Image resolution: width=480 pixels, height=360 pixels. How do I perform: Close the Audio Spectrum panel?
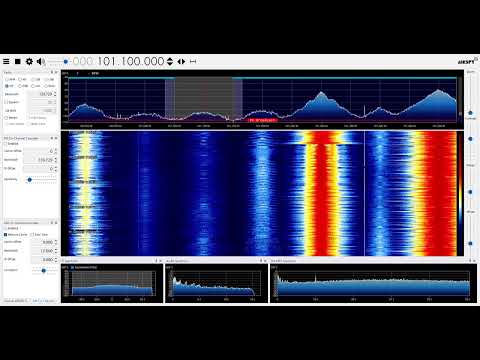[265, 261]
